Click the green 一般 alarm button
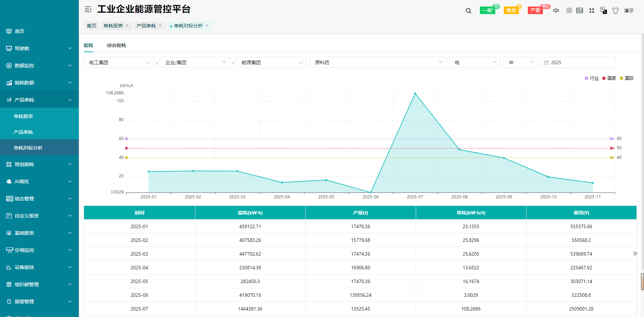 pyautogui.click(x=487, y=10)
